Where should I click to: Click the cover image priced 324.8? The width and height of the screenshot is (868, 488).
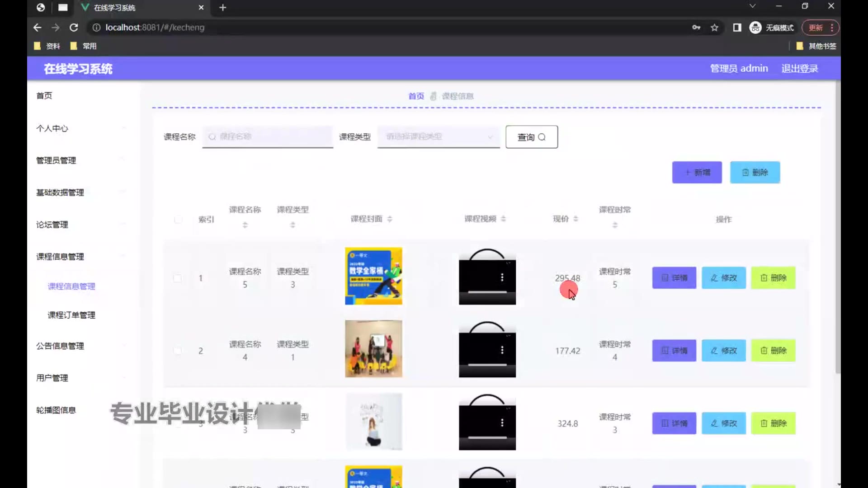(x=373, y=422)
